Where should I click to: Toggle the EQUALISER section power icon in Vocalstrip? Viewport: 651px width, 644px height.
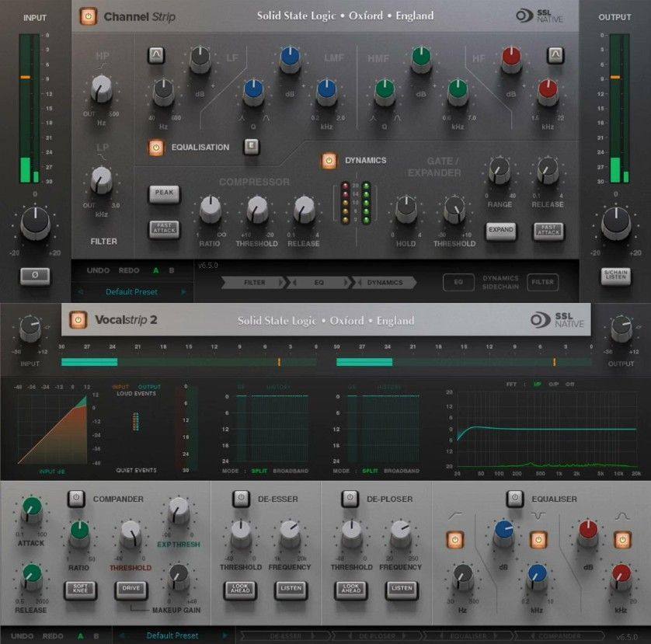(513, 499)
